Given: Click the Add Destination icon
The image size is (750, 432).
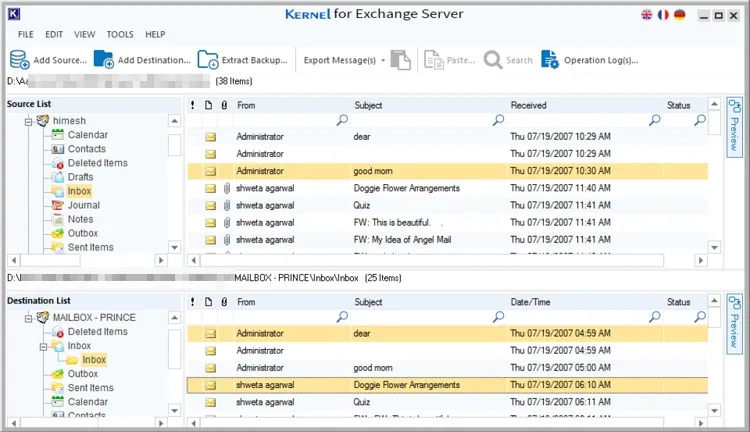Looking at the screenshot, I should (103, 60).
